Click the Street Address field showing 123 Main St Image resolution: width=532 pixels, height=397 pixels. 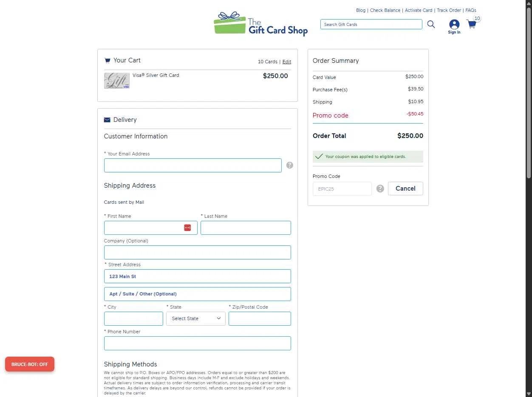pyautogui.click(x=198, y=276)
